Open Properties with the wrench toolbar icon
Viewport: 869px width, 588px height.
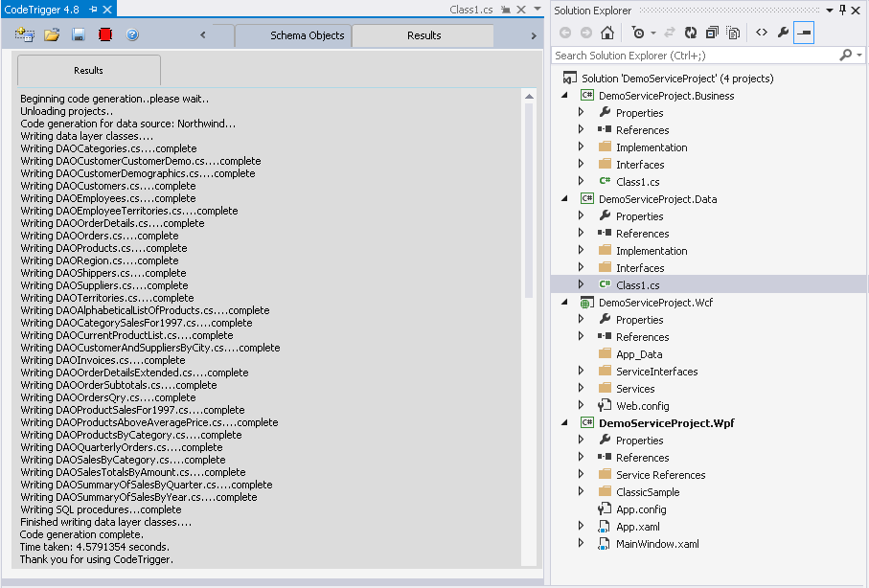click(783, 33)
